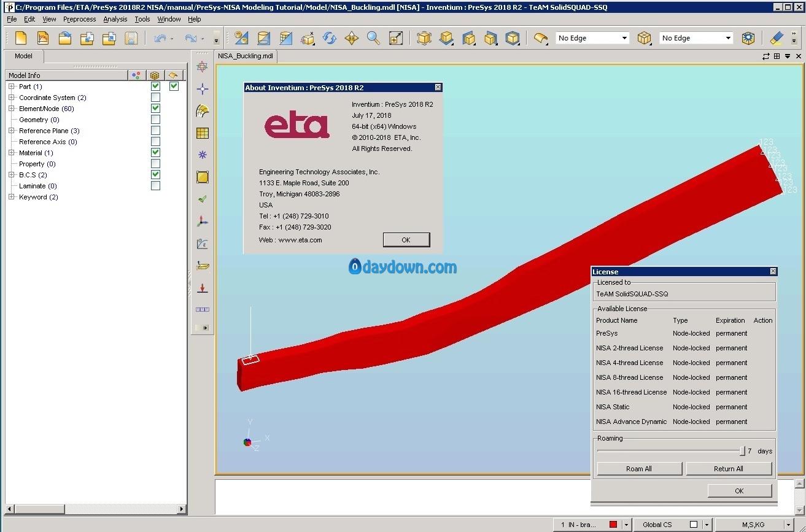Check the Laminate (0) checkbox
Image resolution: width=806 pixels, height=532 pixels.
pyautogui.click(x=155, y=186)
